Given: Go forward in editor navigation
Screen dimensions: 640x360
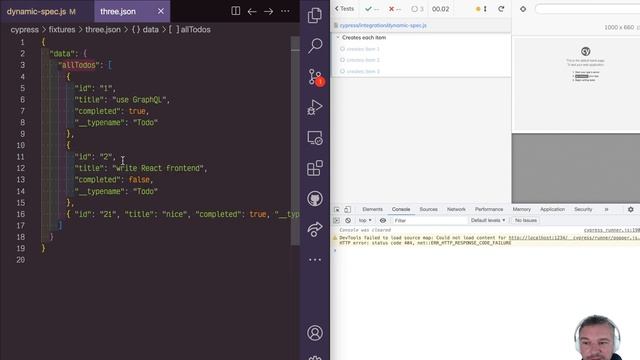Looking at the screenshot, I should [x=268, y=11].
